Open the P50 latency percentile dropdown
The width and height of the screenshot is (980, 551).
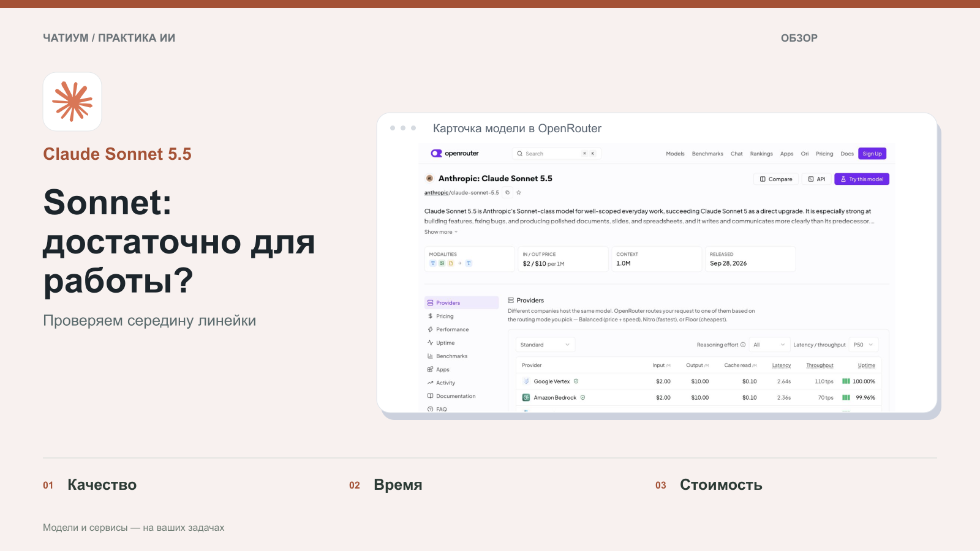[x=864, y=345]
